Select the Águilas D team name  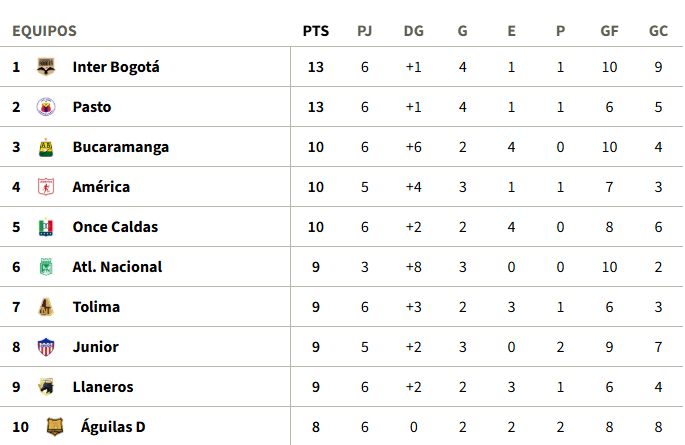(x=113, y=427)
